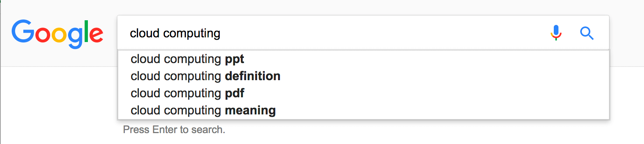This screenshot has width=644, height=144.
Task: Click the yellow letter o in Google logo
Action: (59, 35)
